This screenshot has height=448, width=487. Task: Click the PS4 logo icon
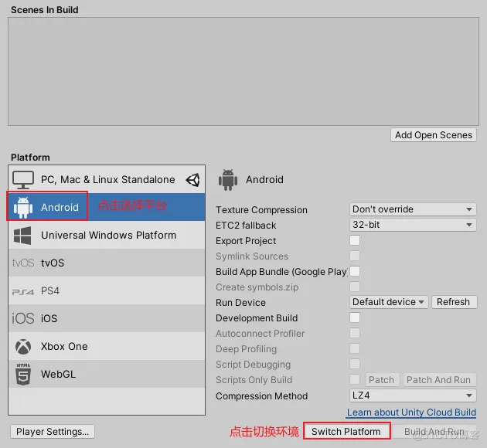[23, 292]
